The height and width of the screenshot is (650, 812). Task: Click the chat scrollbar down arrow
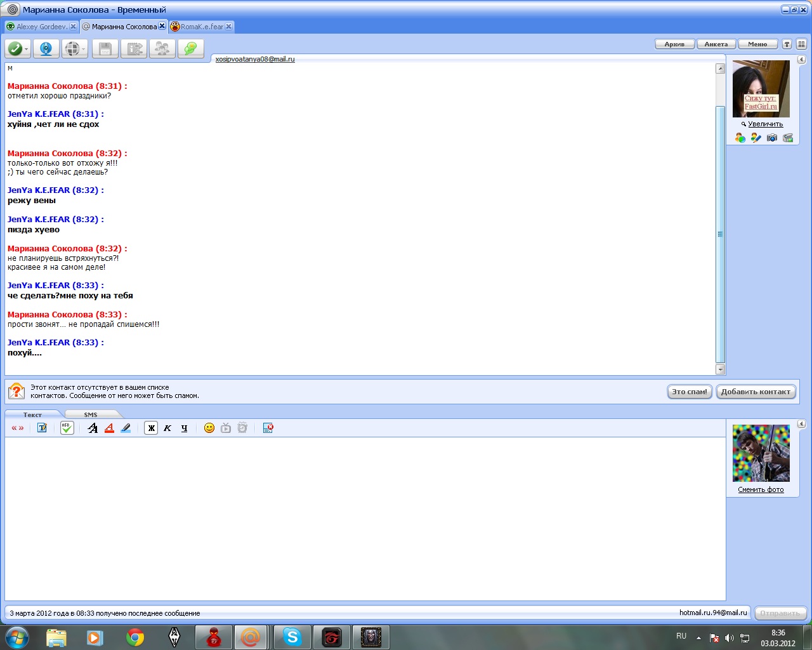[720, 369]
